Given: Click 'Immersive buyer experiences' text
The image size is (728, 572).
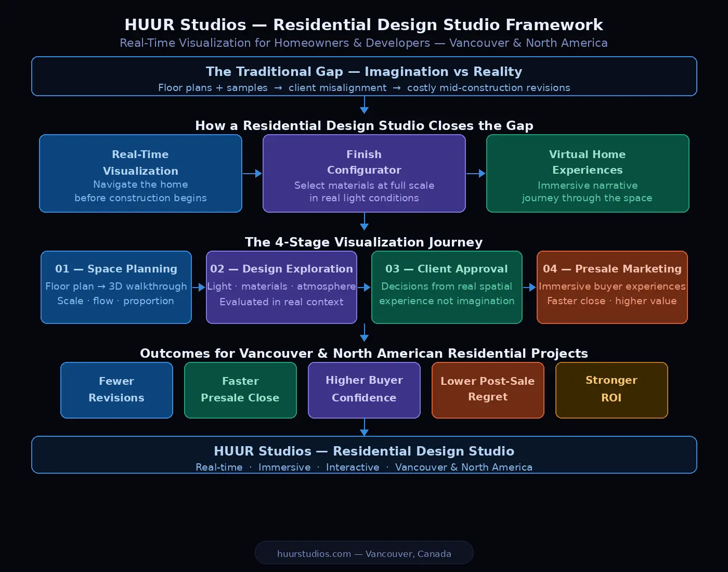Looking at the screenshot, I should [x=612, y=286].
